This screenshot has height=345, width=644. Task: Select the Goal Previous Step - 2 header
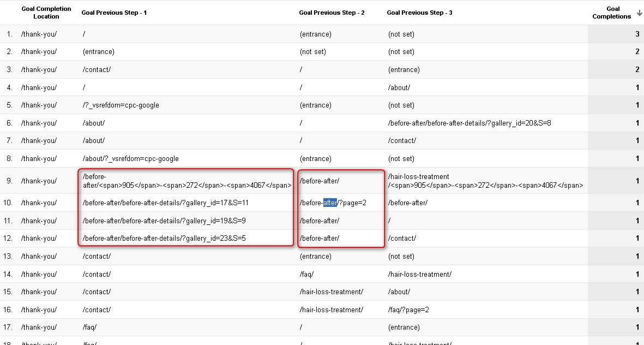click(x=332, y=13)
